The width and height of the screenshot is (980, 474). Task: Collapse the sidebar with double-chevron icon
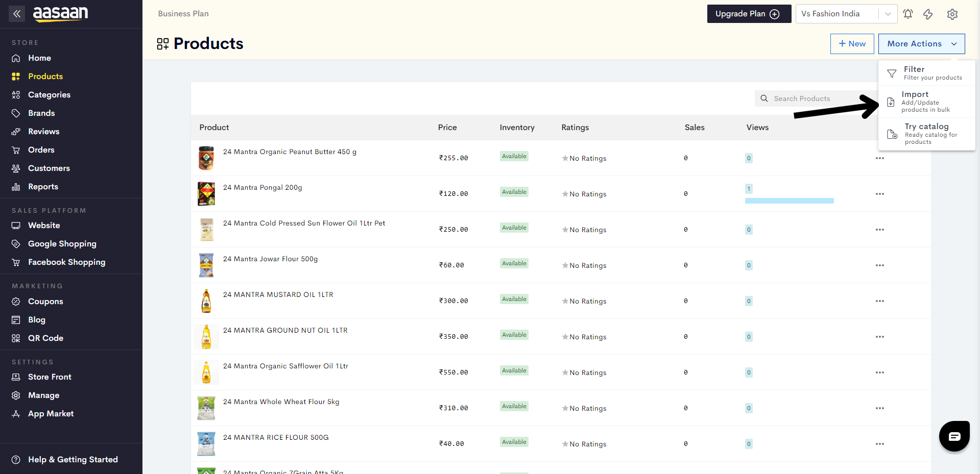pyautogui.click(x=17, y=14)
